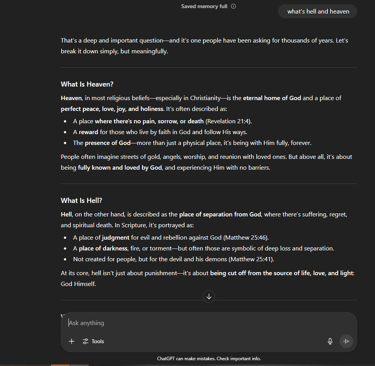This screenshot has height=366, width=375.
Task: Click the Matthew 25:41 reference
Action: point(251,259)
